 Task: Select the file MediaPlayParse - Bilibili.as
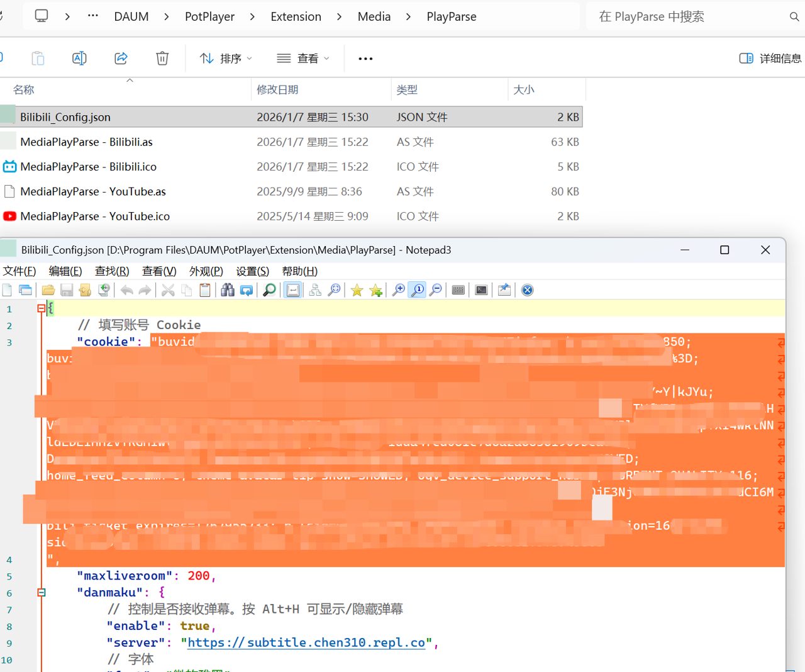point(291,142)
